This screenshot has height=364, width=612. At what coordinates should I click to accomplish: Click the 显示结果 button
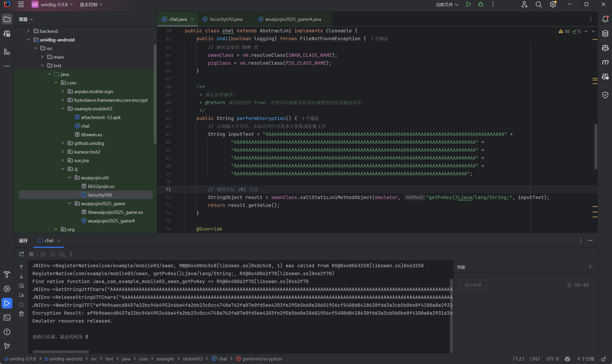[473, 285]
